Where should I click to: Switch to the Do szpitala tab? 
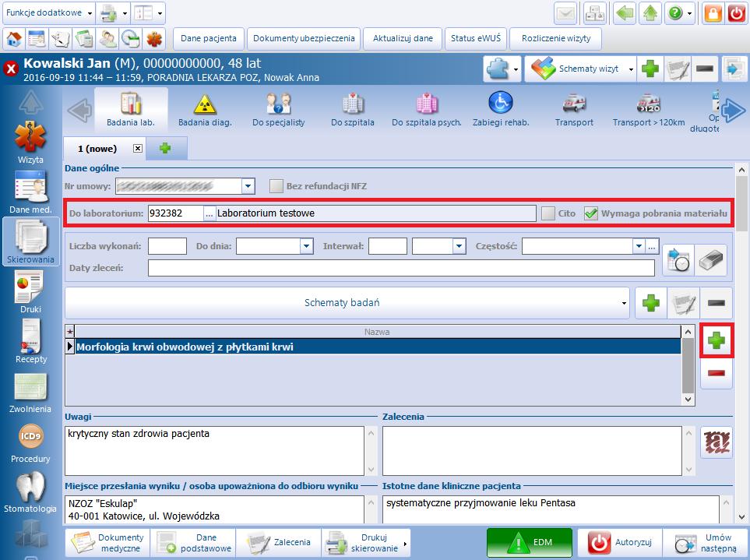353,110
